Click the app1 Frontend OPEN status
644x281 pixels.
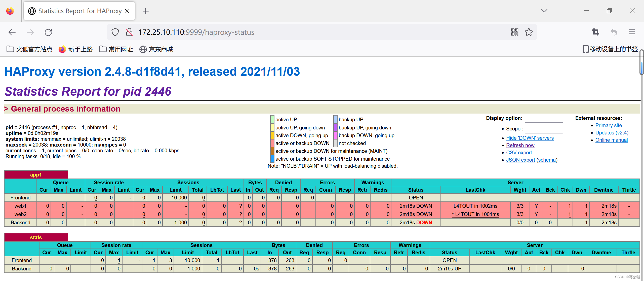416,198
